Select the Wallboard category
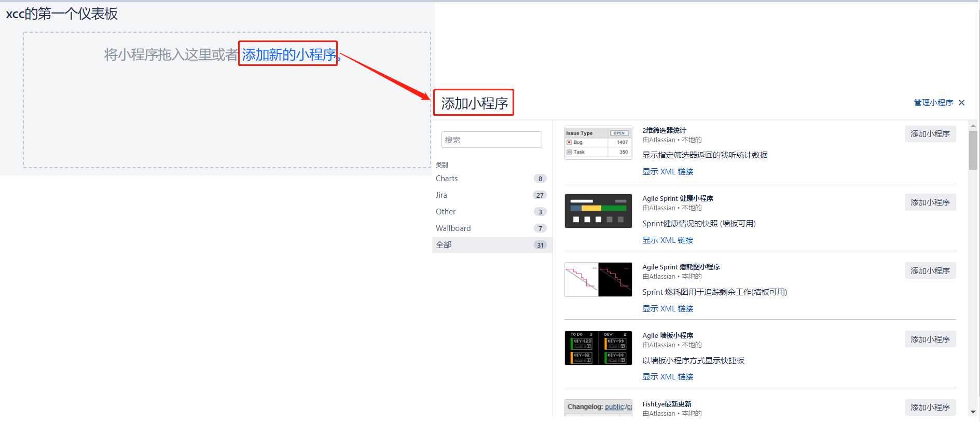The height and width of the screenshot is (422, 980). (492, 228)
